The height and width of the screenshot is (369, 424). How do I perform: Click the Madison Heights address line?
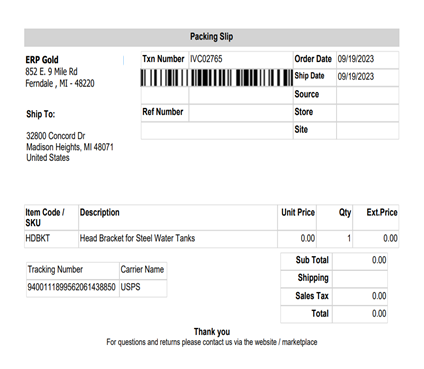pos(70,147)
